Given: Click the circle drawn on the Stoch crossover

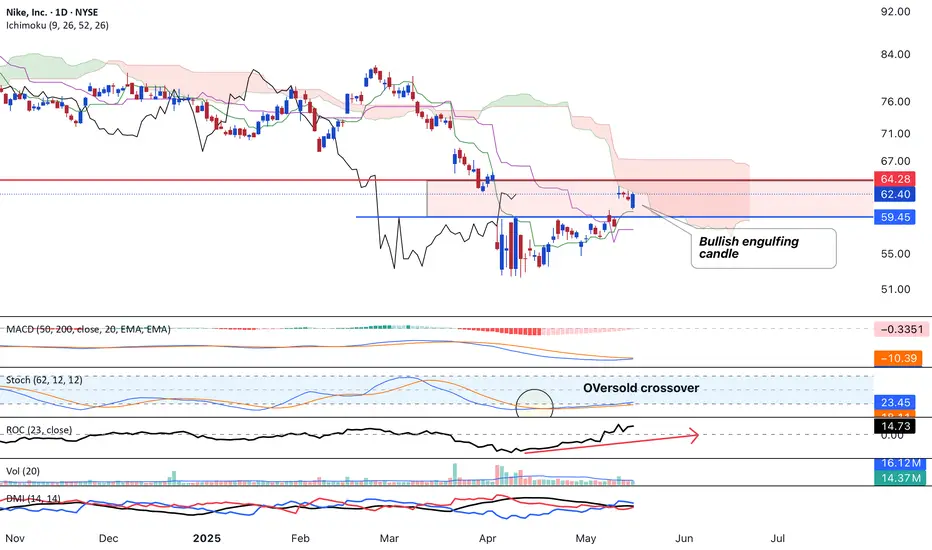Looking at the screenshot, I should pyautogui.click(x=534, y=404).
